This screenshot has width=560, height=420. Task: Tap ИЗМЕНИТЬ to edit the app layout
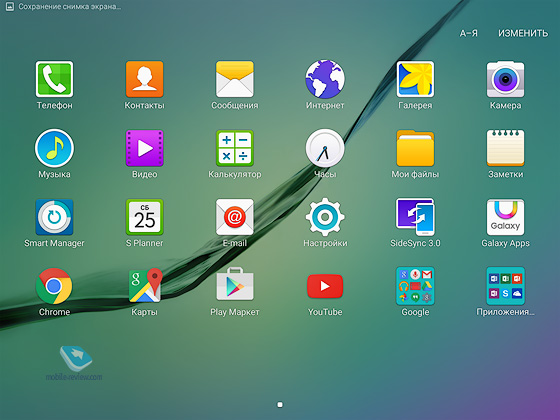click(523, 33)
